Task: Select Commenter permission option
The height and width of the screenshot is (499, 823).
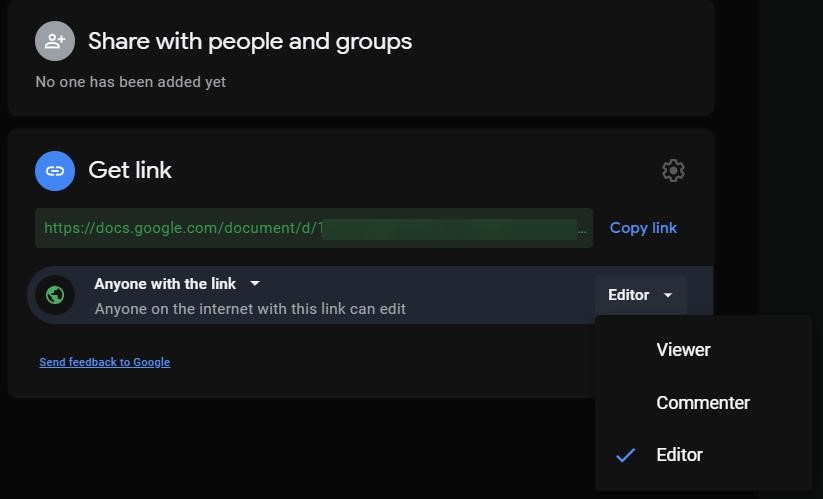Action: pos(702,403)
